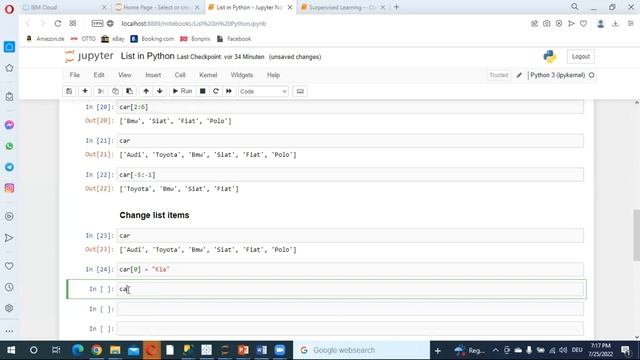
Task: Open the Edit menu
Action: [99, 75]
